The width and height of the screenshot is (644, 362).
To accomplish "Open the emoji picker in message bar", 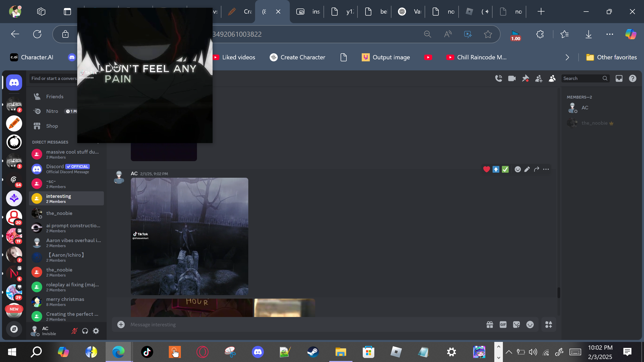I will pyautogui.click(x=530, y=325).
